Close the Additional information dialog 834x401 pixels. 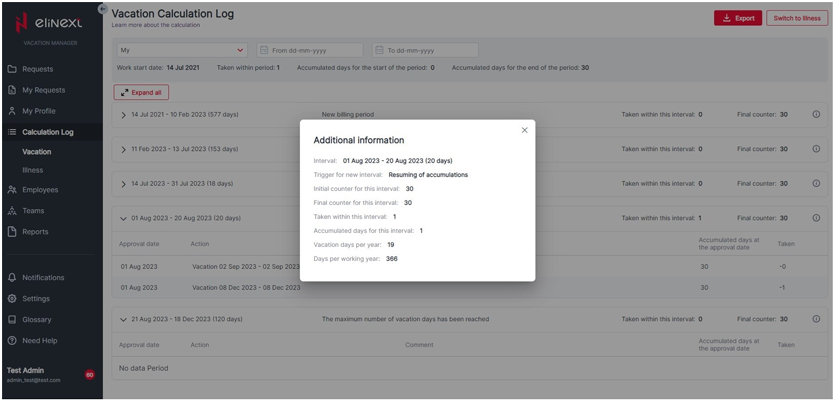(x=524, y=130)
